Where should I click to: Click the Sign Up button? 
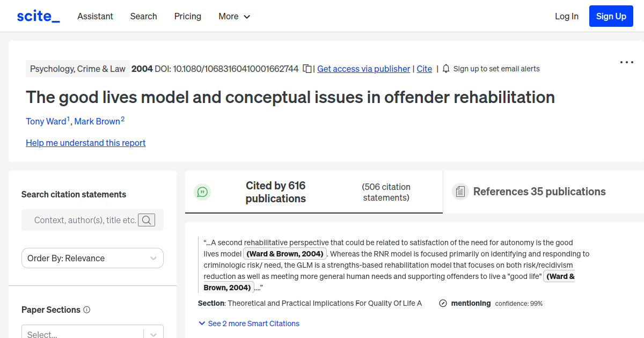611,16
